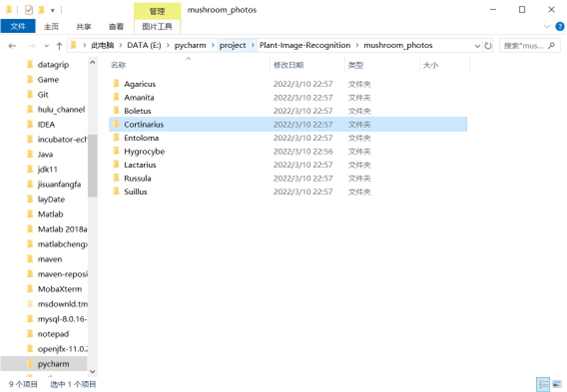
Task: Click the Amanita folder icon
Action: (116, 97)
